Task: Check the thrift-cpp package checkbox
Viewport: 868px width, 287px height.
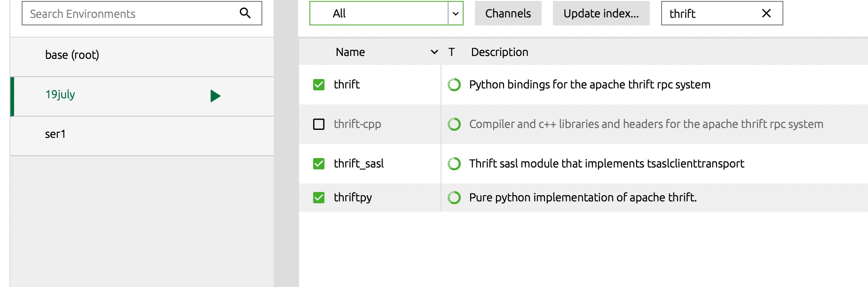Action: tap(319, 124)
